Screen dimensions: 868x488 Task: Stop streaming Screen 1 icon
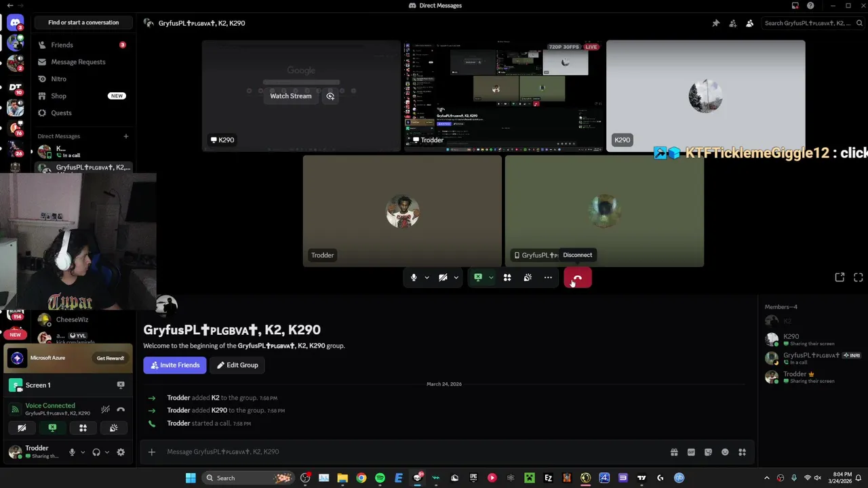tap(121, 385)
